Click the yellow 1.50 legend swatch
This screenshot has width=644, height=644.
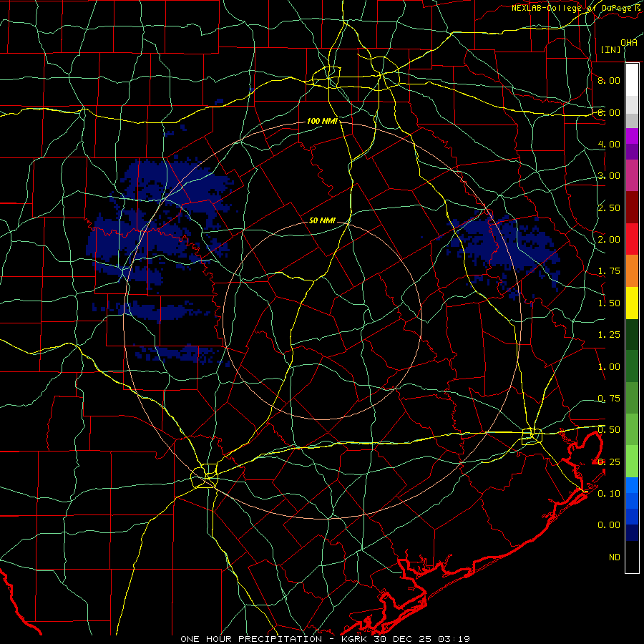[x=632, y=303]
